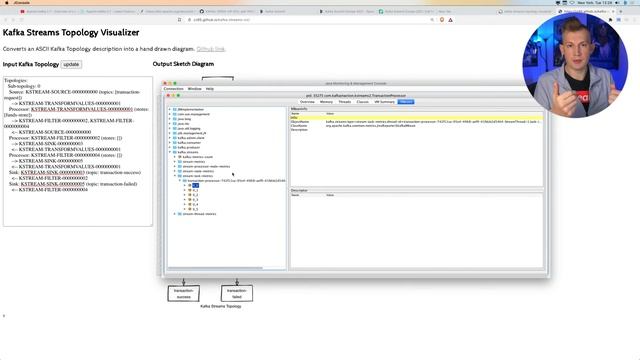Click the kafka-metrics-count bean icon
Viewport: 640px width, 360px height.
click(x=180, y=157)
